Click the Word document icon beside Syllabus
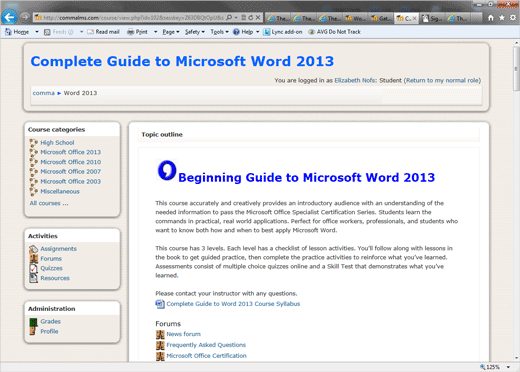This screenshot has height=372, width=520. coord(160,304)
